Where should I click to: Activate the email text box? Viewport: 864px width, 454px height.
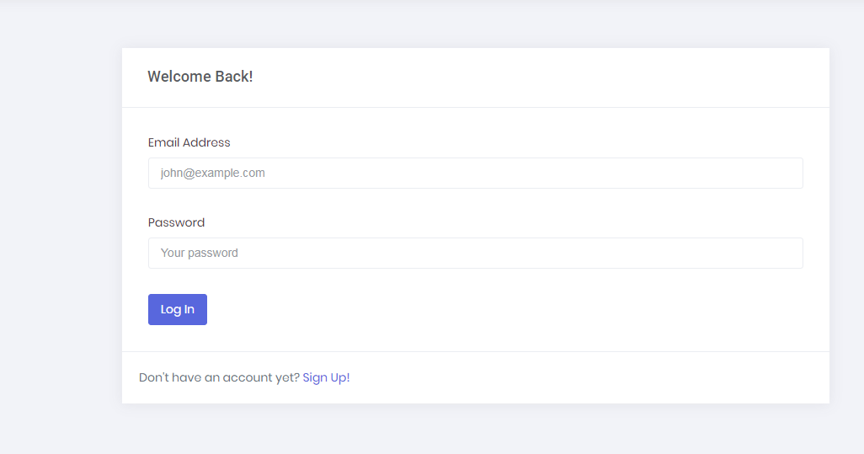point(476,173)
